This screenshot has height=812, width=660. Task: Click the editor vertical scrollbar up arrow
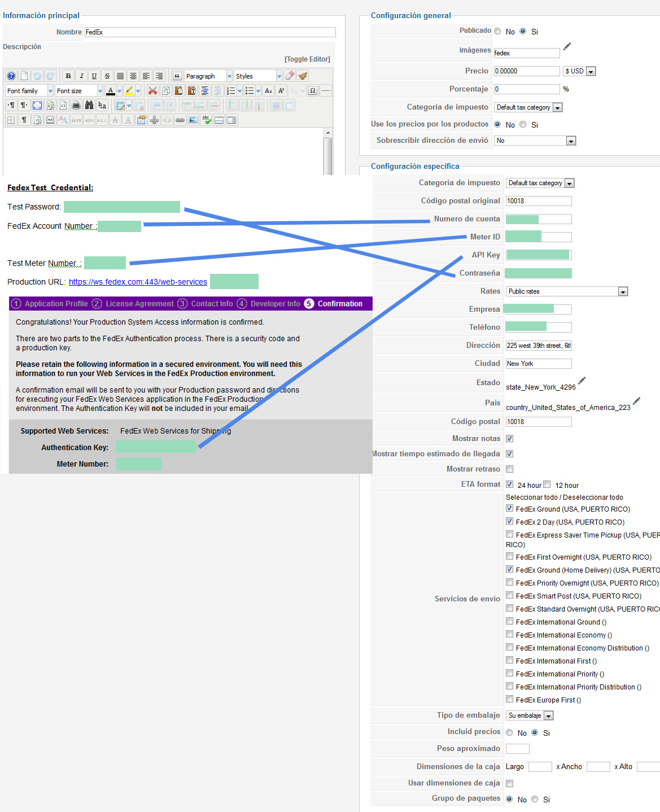(328, 133)
